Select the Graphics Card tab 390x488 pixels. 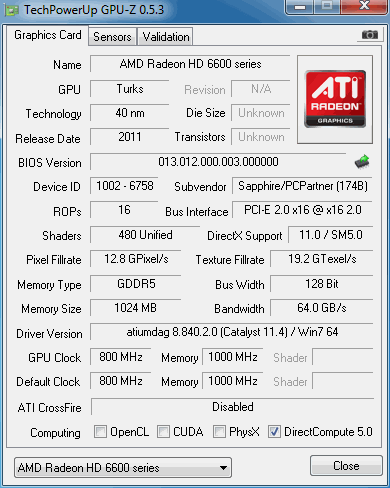click(48, 35)
